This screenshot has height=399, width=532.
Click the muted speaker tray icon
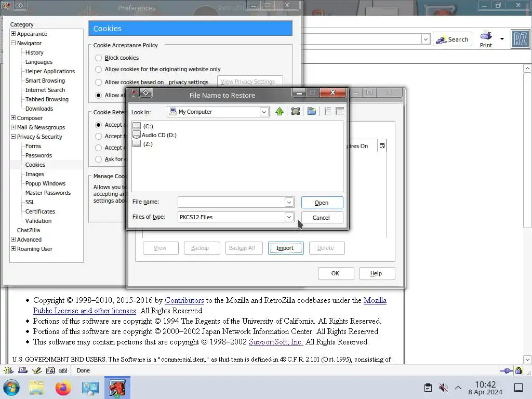click(443, 388)
